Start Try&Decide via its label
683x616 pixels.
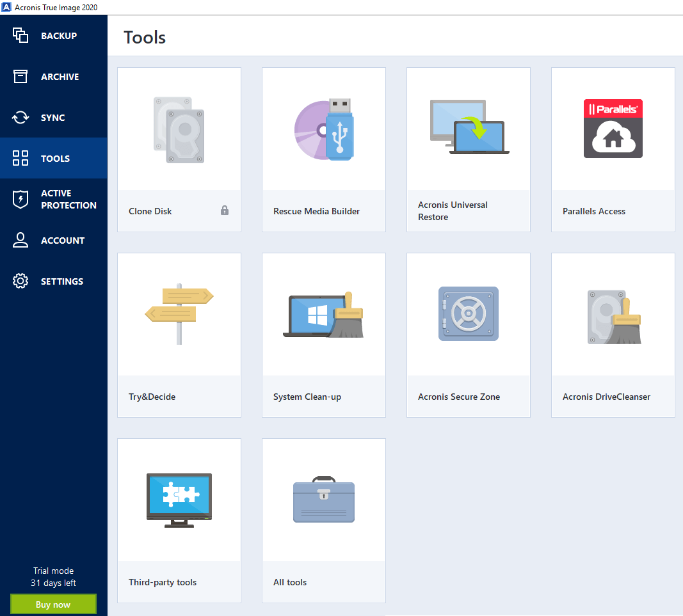152,397
